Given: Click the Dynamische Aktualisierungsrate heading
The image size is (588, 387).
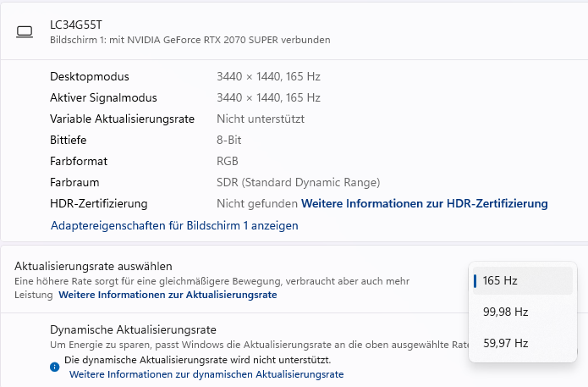Looking at the screenshot, I should [x=133, y=329].
